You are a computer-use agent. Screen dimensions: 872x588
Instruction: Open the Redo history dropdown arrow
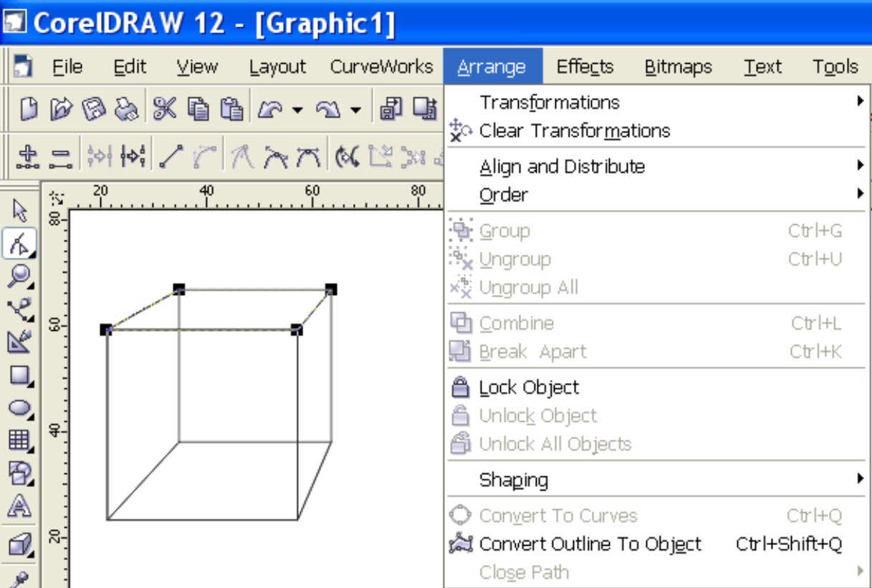pos(355,110)
